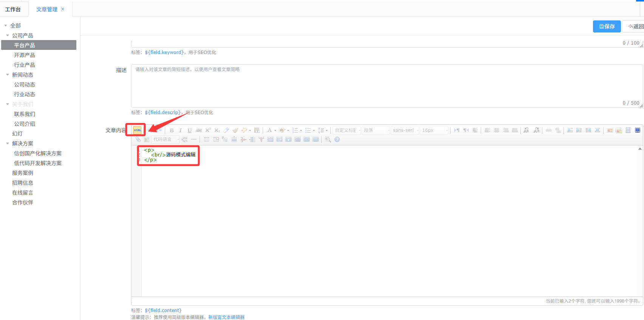Click the format brush icon
The image size is (644, 320).
tap(235, 130)
